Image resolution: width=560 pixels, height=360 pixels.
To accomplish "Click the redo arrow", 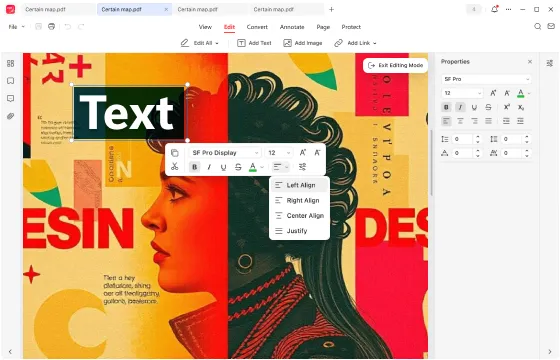I will [x=81, y=26].
